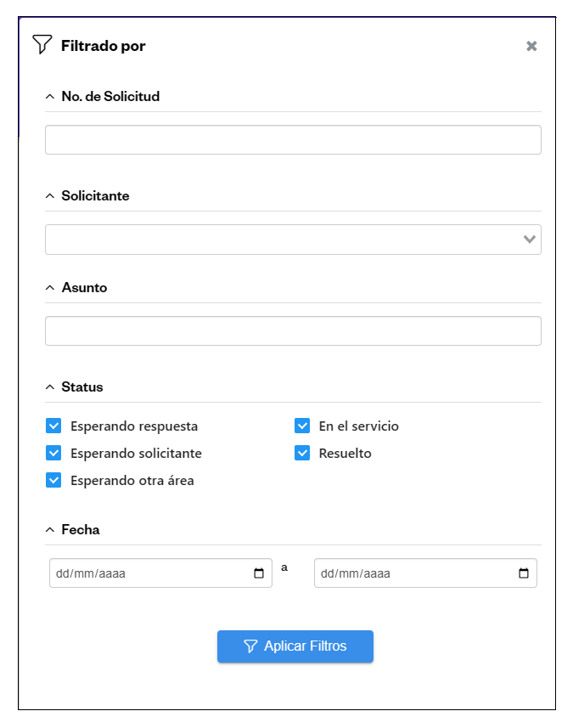573x728 pixels.
Task: Collapse the No. de Solicitud section chevron
Action: click(x=50, y=97)
